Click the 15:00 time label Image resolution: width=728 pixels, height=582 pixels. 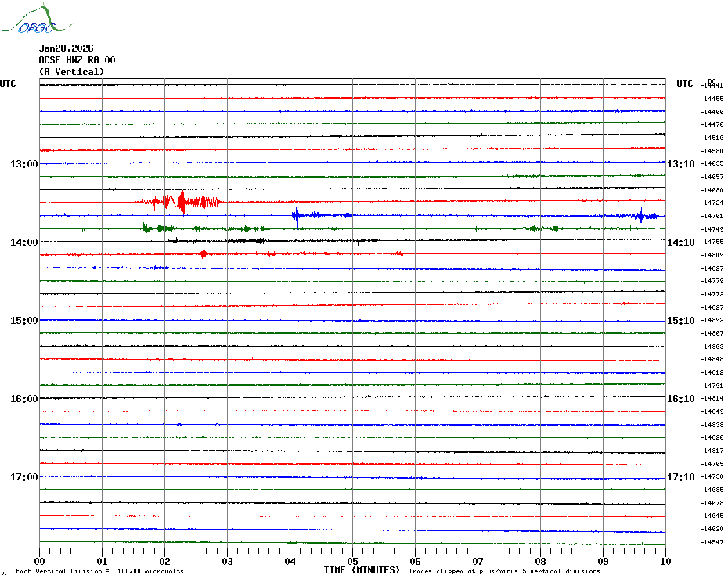[x=24, y=320]
